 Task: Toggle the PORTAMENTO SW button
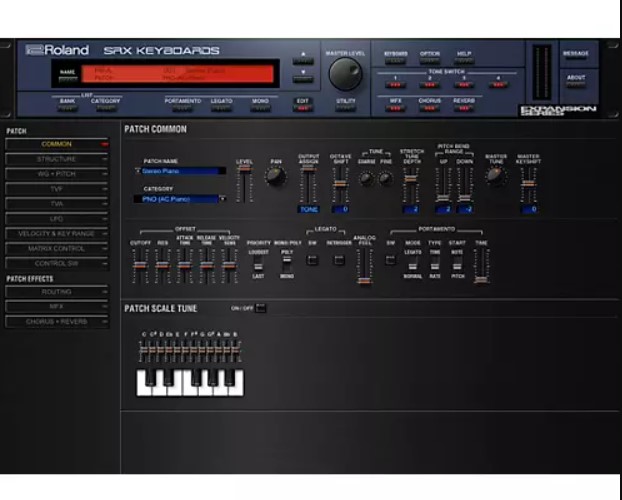point(390,260)
